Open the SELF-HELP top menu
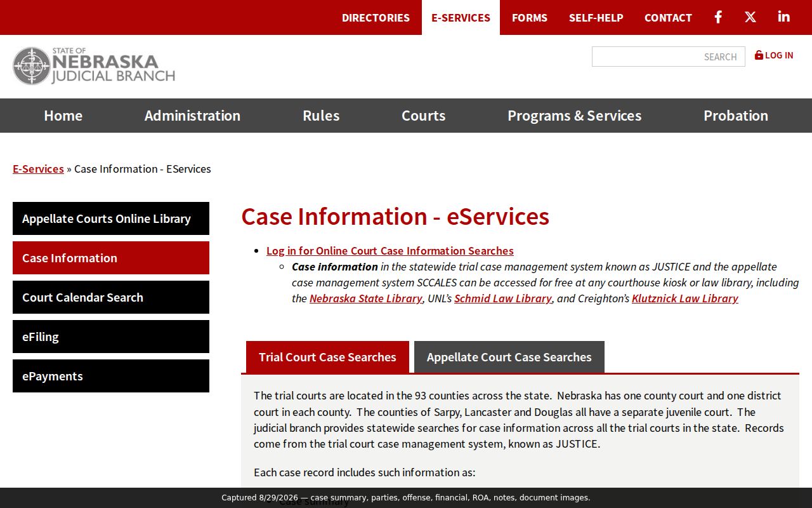812x508 pixels. tap(596, 18)
